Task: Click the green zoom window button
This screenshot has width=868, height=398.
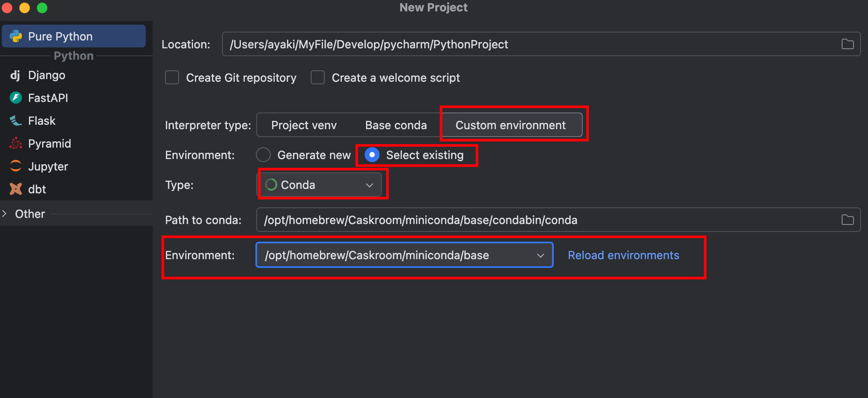Action: click(x=42, y=7)
